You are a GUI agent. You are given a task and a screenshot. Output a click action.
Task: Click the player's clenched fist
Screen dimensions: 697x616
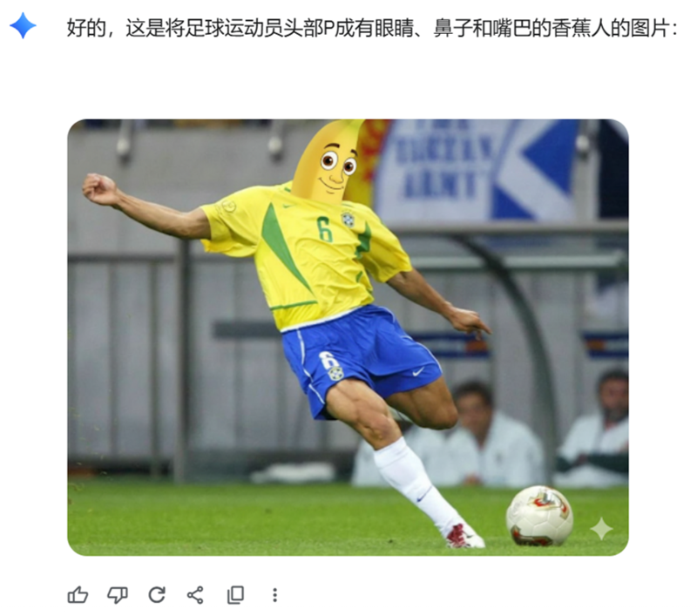[99, 189]
